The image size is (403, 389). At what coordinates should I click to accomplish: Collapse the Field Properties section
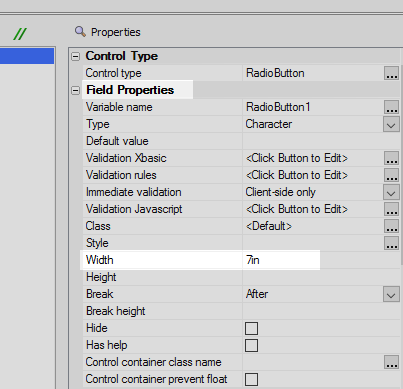(76, 90)
